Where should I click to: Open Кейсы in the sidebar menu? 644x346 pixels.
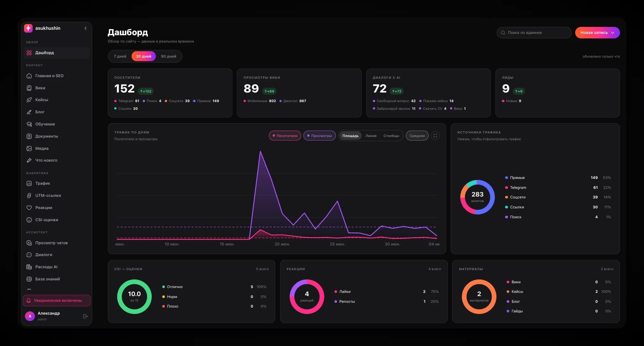tap(57, 100)
